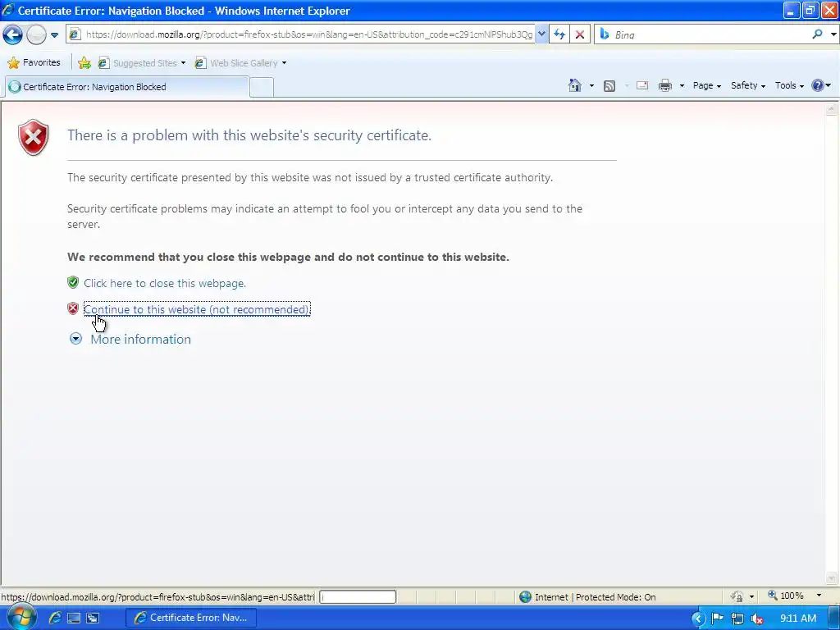
Task: Open the Web Slice Gallery link
Action: (x=240, y=62)
